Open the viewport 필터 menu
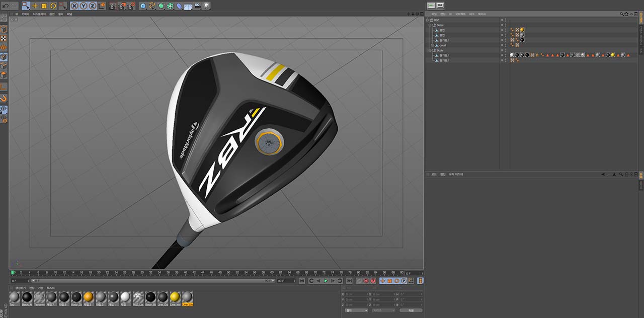Image resolution: width=644 pixels, height=318 pixels. tap(61, 14)
